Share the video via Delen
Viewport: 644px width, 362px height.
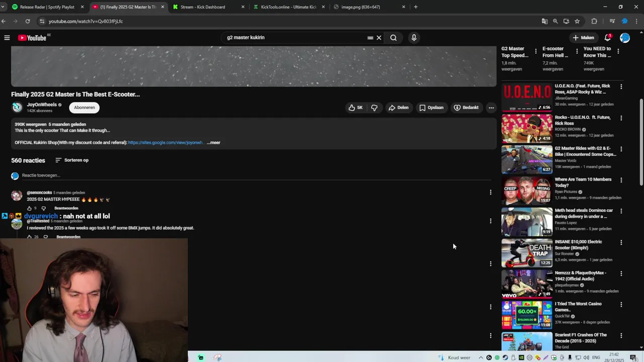point(398,108)
